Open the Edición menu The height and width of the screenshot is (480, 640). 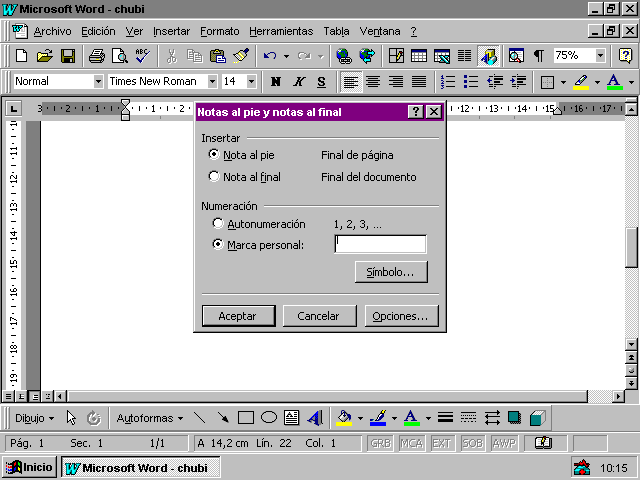pos(98,31)
